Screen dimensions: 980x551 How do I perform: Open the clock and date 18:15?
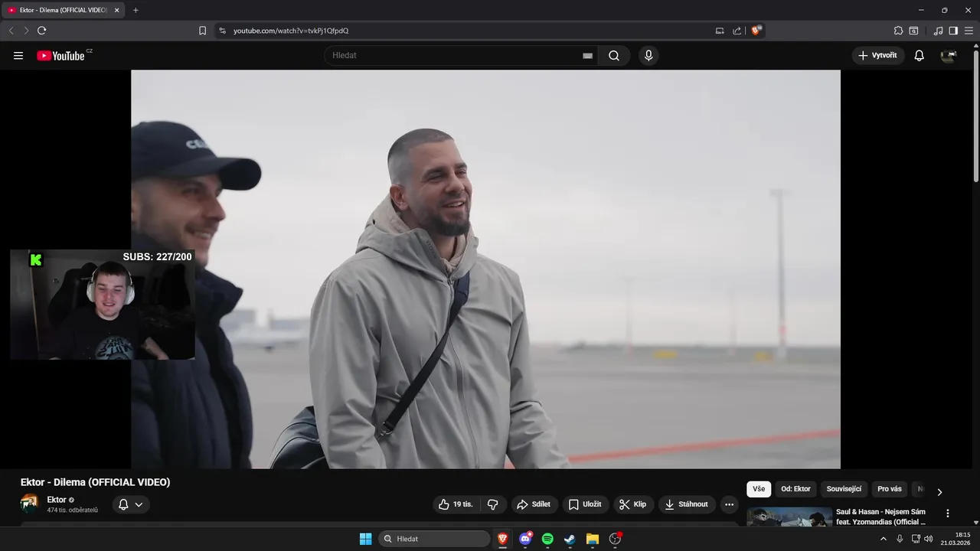957,539
